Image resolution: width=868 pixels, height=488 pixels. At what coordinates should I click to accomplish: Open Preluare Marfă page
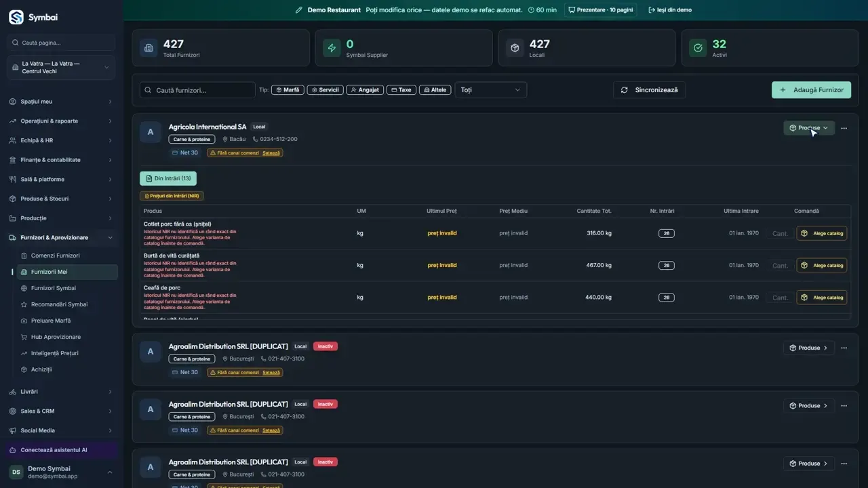(66, 321)
